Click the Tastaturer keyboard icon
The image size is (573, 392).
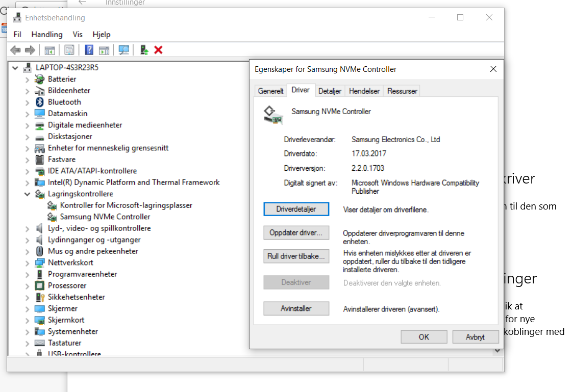(x=39, y=343)
